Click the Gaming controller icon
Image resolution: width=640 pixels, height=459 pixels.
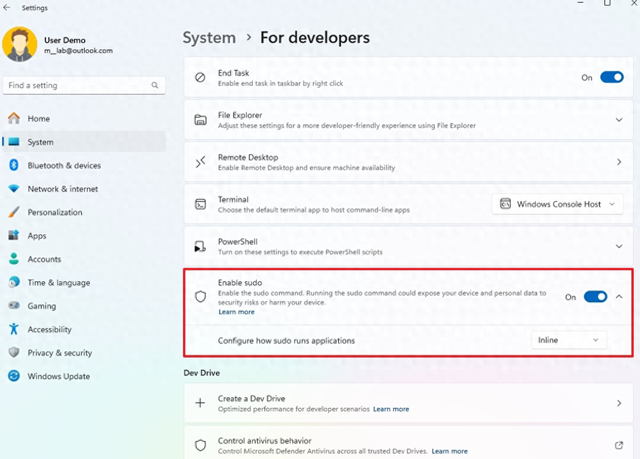(x=14, y=305)
